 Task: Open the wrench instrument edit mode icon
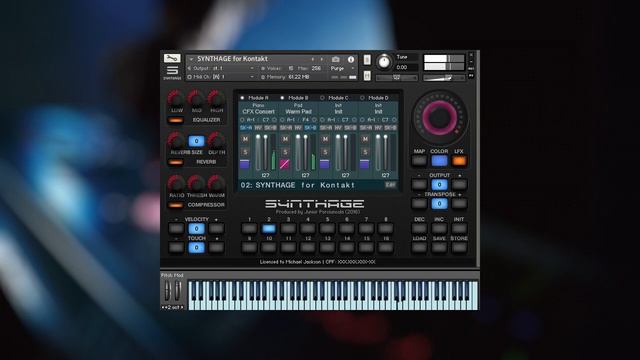pyautogui.click(x=172, y=58)
